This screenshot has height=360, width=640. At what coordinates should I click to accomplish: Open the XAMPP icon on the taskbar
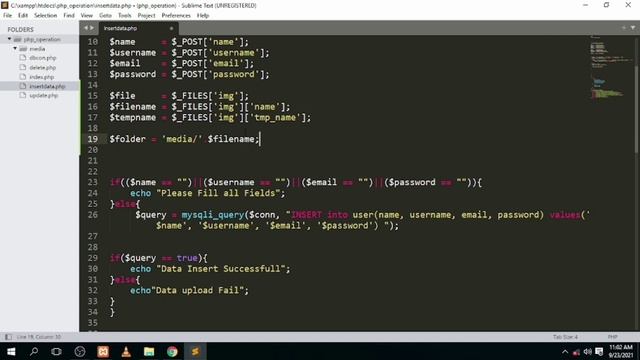(103, 351)
